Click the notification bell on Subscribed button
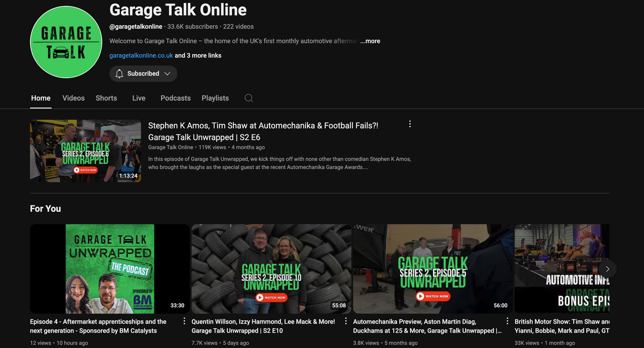The height and width of the screenshot is (348, 644). tap(119, 74)
